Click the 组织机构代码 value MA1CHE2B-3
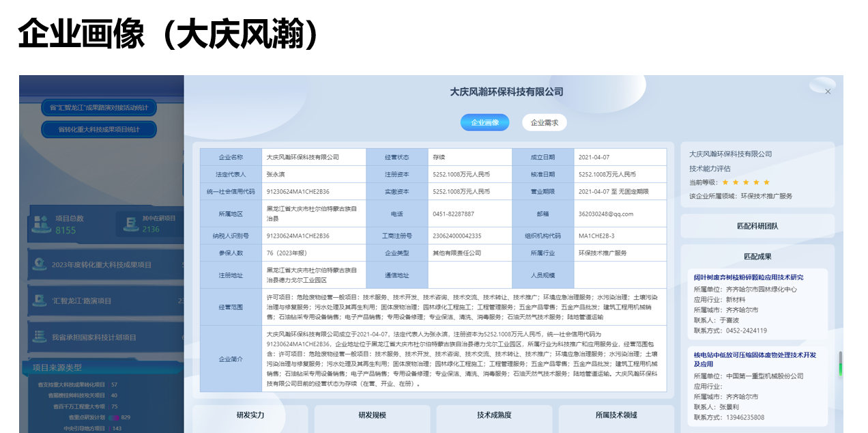The image size is (868, 433). (x=596, y=236)
